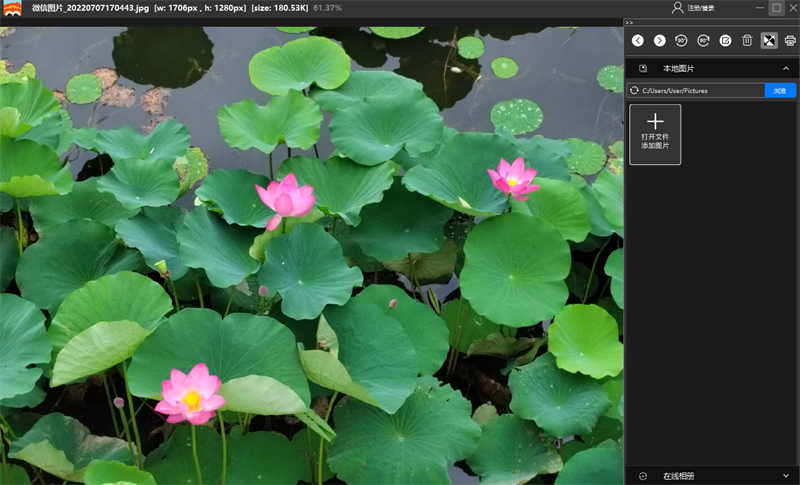Click the 注册/登录 login link
The width and height of the screenshot is (800, 485).
tap(701, 8)
